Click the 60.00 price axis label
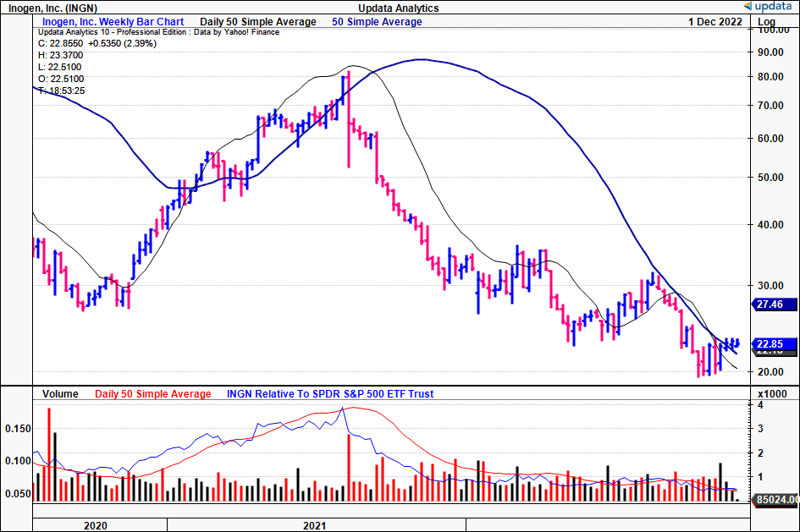 tap(771, 138)
